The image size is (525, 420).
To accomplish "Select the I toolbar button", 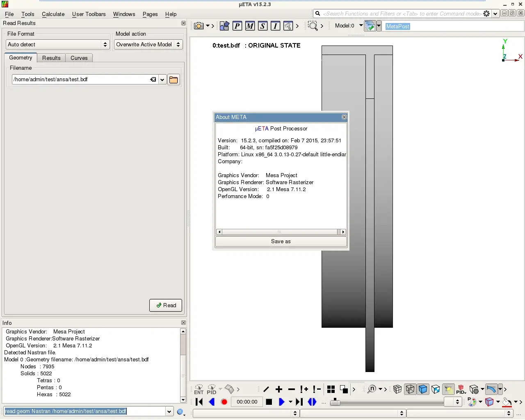I will pyautogui.click(x=275, y=26).
